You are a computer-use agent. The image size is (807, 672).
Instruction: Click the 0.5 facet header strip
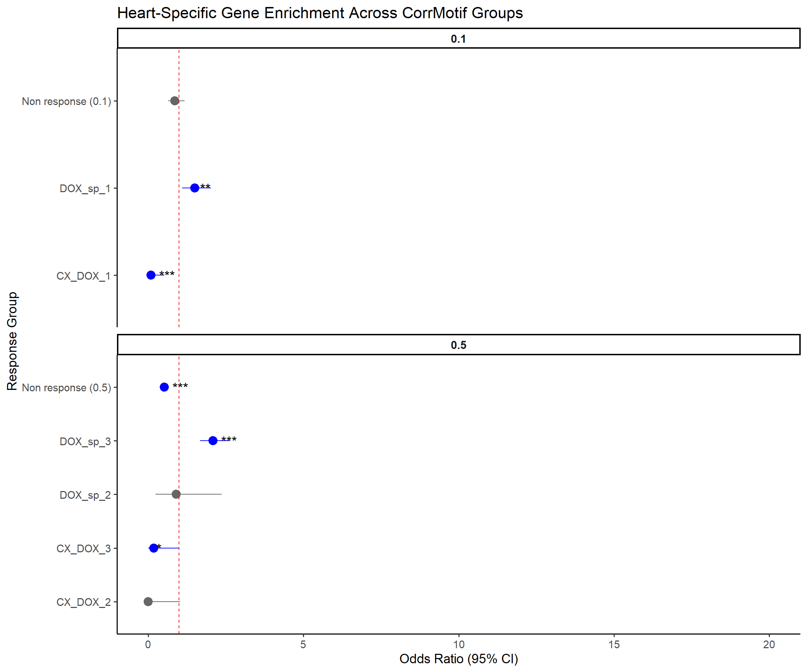point(458,345)
